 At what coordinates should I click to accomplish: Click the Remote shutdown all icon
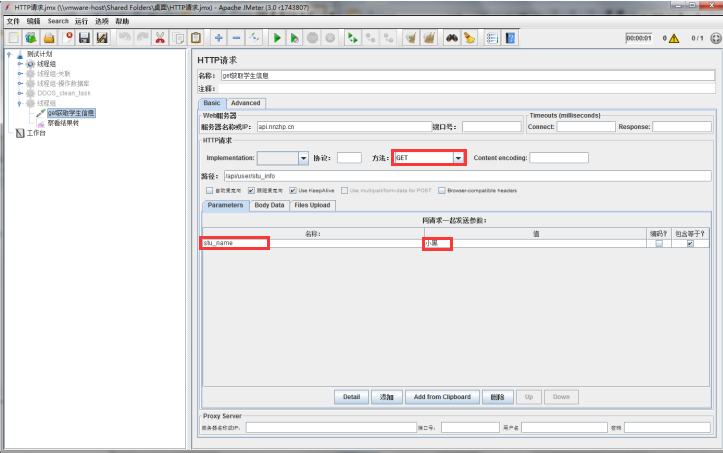point(389,38)
